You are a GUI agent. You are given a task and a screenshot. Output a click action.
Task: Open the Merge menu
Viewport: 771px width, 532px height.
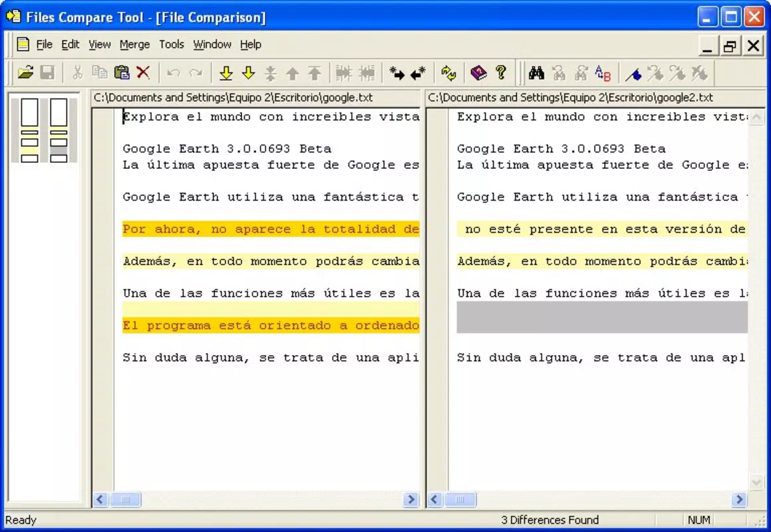(135, 45)
